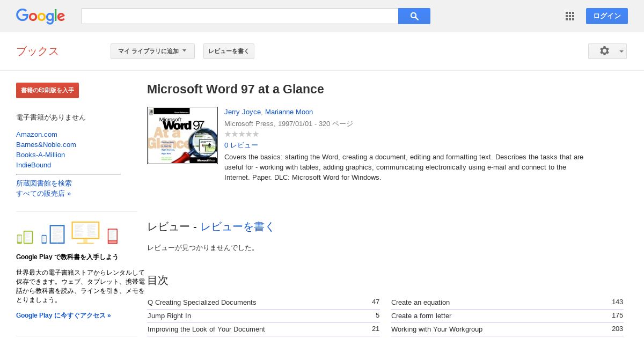The height and width of the screenshot is (338, 644).
Task: Click the 目次 contents heading
Action: click(158, 280)
